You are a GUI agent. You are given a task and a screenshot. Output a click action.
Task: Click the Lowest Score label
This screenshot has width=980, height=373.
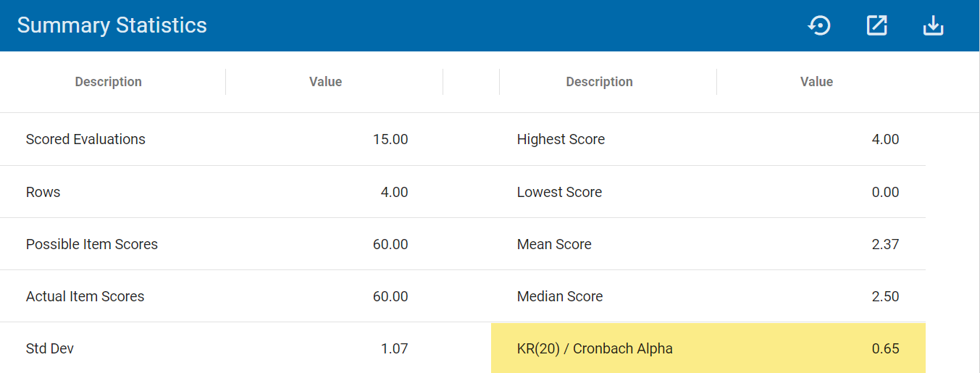click(559, 192)
